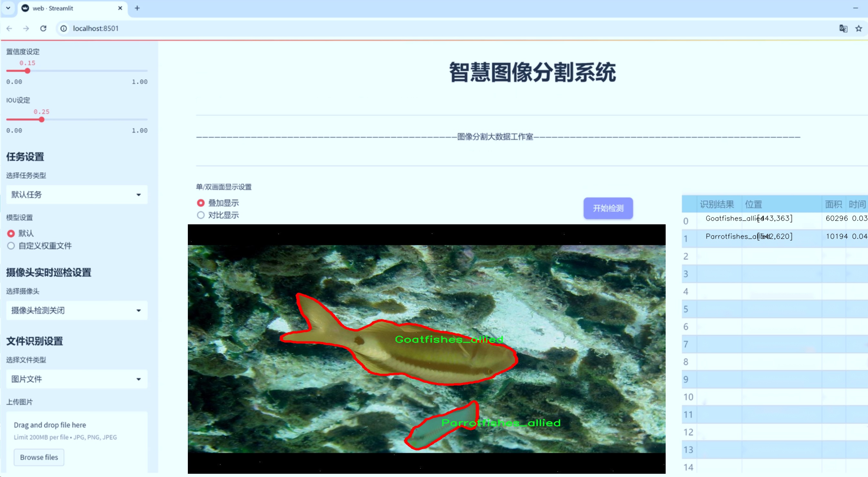Screen dimensions: 868x477
Task: Open the 图片文件 file type dropdown
Action: click(x=77, y=379)
